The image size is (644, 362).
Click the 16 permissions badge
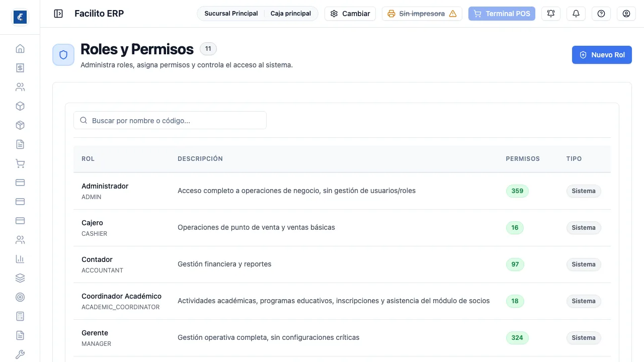click(515, 228)
